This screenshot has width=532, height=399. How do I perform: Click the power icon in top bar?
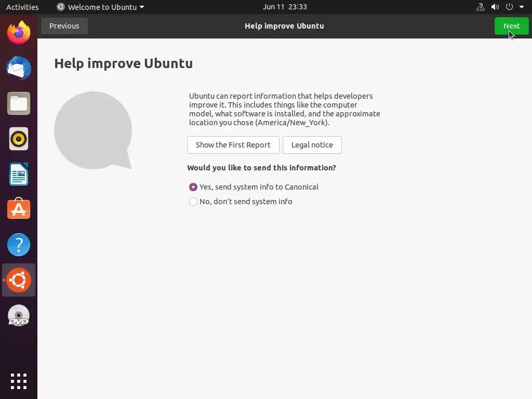coord(509,7)
